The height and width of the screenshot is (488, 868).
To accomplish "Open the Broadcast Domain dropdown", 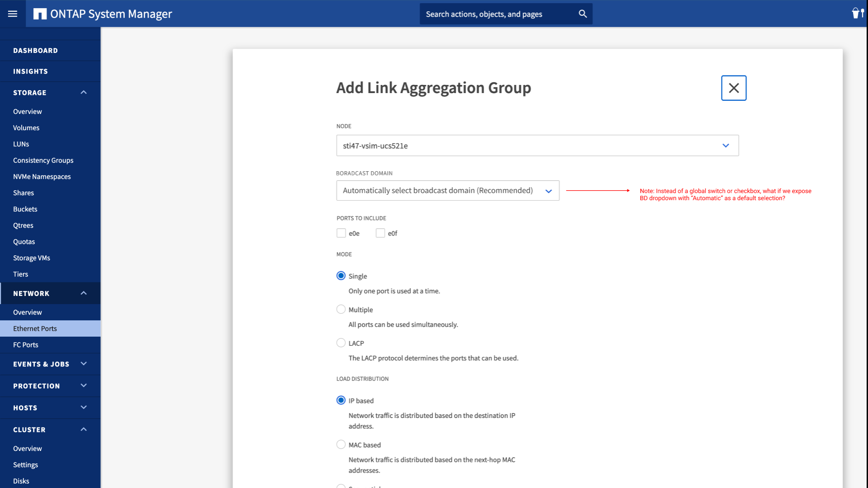I will click(x=548, y=190).
